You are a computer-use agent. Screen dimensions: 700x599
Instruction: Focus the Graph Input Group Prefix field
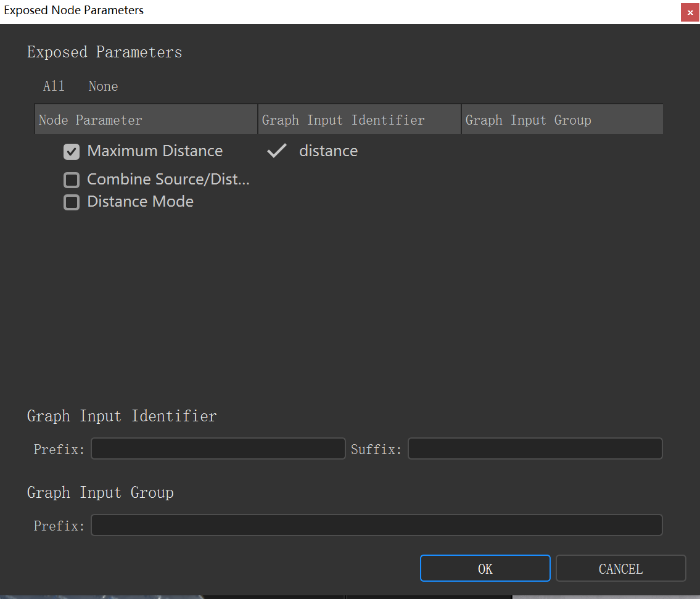tap(376, 526)
